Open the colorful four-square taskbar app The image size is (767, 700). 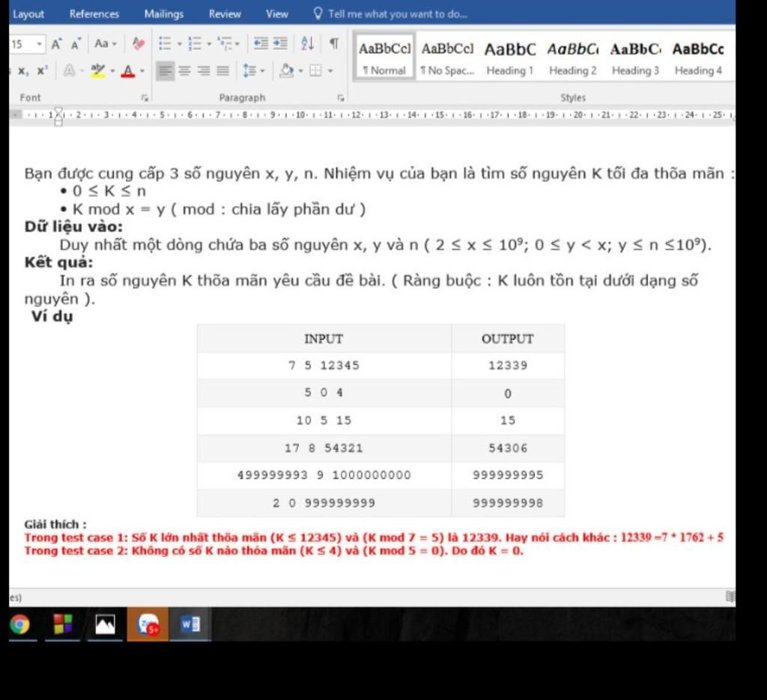point(63,624)
